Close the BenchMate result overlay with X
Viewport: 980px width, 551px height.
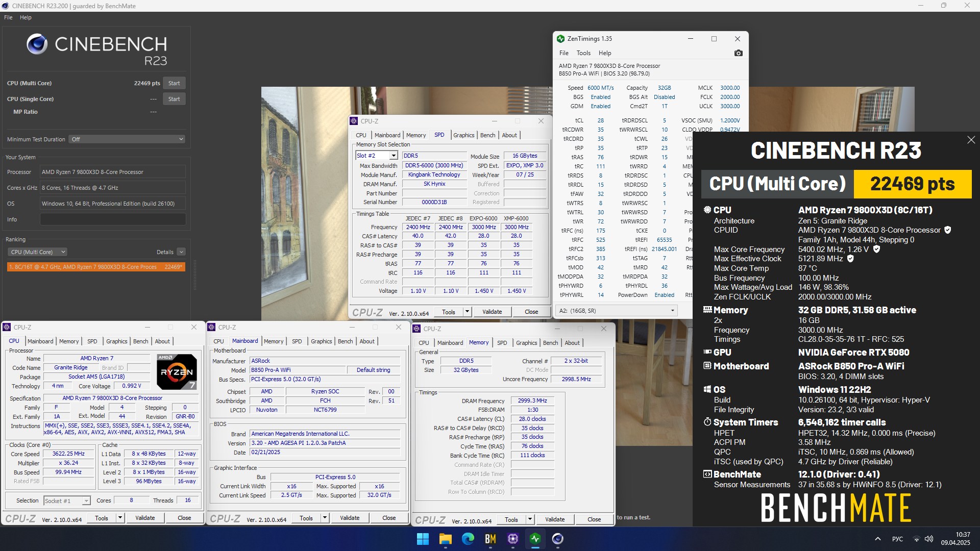click(971, 140)
